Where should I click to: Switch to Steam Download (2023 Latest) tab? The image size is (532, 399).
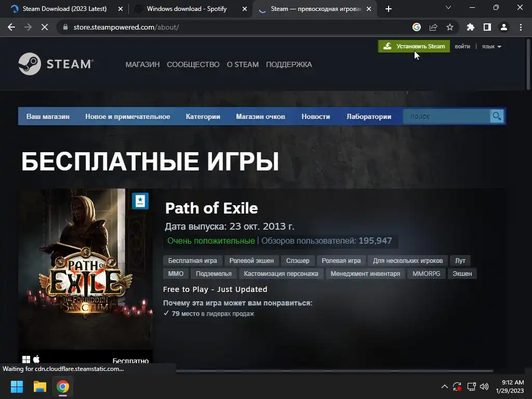(x=64, y=9)
